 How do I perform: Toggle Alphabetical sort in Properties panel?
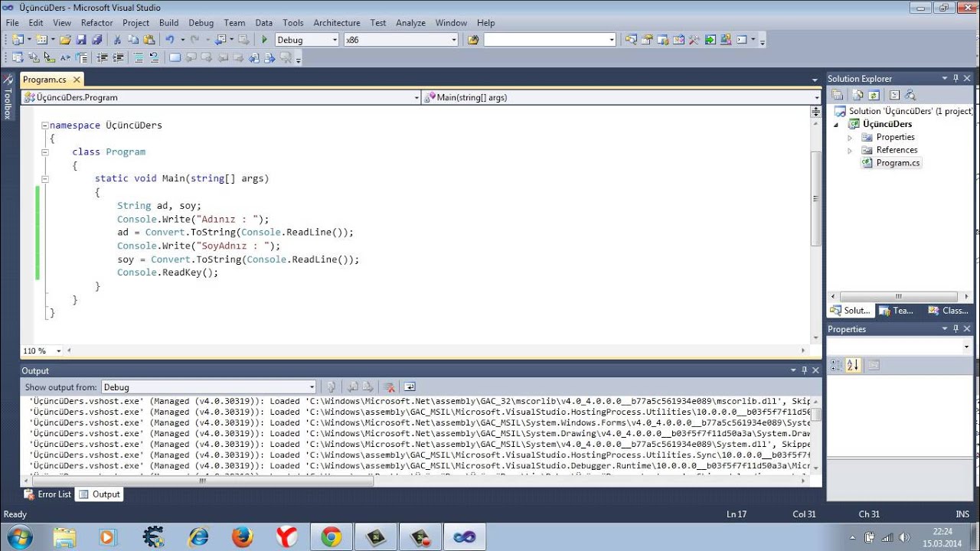(854, 366)
